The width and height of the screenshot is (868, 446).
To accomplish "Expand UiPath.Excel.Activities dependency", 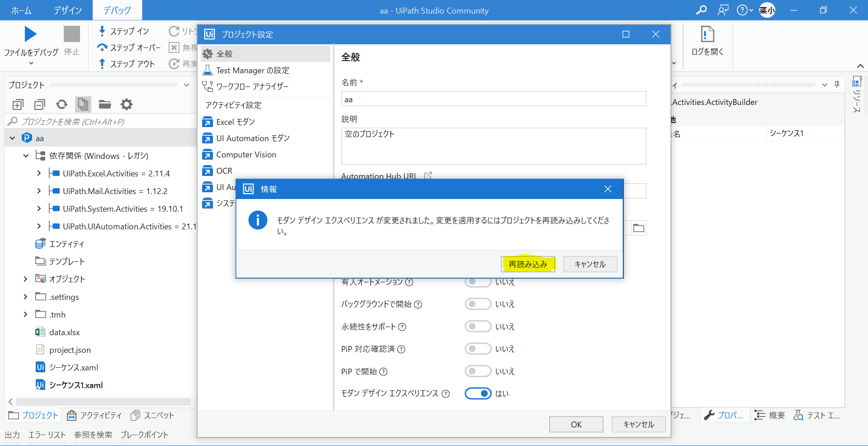I will coord(39,173).
